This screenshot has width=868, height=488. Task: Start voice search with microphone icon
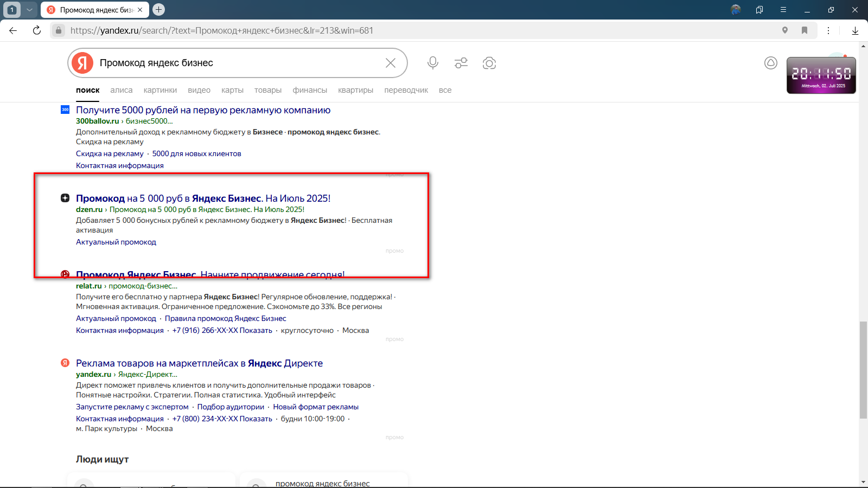tap(432, 63)
